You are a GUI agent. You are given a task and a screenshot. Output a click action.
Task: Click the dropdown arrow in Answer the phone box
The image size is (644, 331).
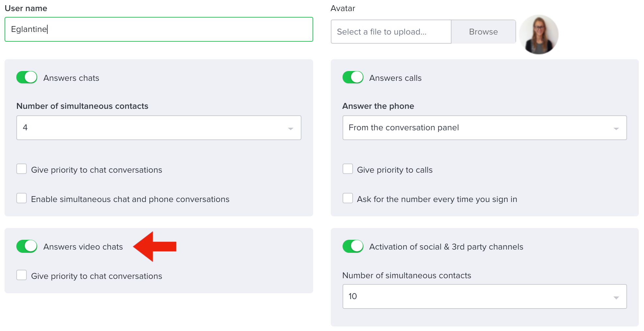[x=616, y=129]
